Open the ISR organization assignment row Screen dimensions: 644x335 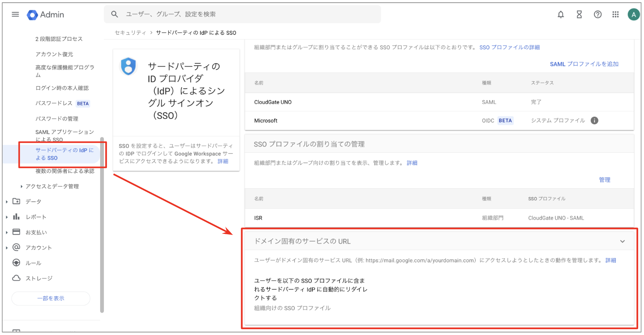(439, 218)
